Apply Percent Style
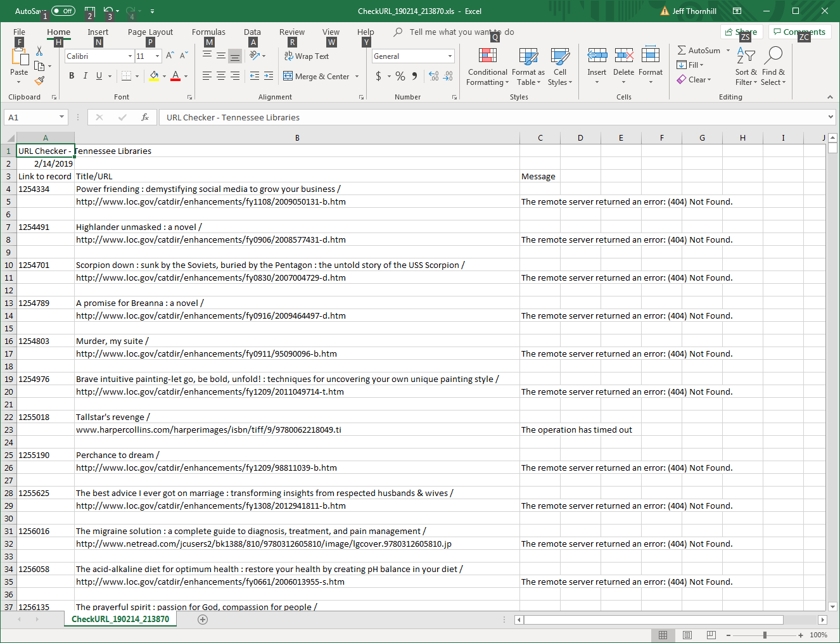The height and width of the screenshot is (643, 840). pyautogui.click(x=400, y=76)
